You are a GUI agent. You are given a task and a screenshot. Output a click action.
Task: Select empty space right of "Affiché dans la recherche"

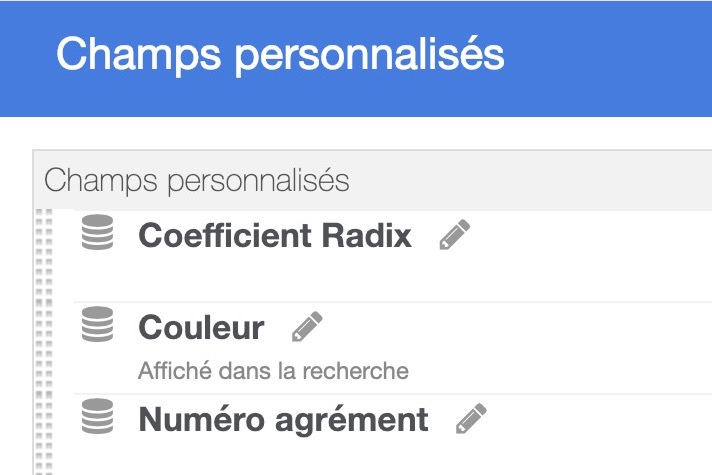coord(561,371)
